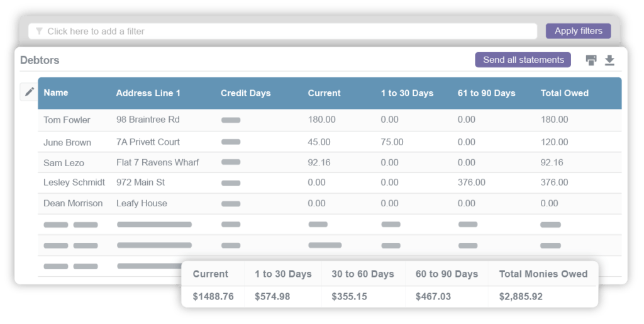This screenshot has height=324, width=644.
Task: Click the 60 to 90 Days summary header
Action: tap(447, 274)
